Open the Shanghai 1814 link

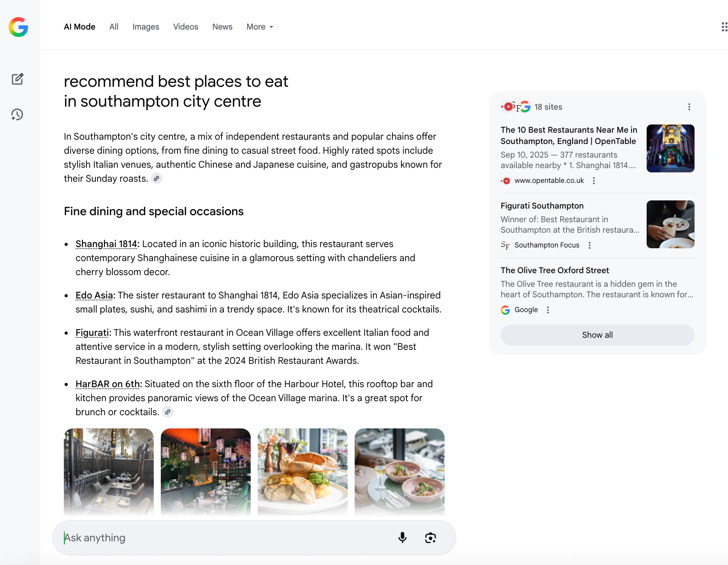[x=106, y=244]
